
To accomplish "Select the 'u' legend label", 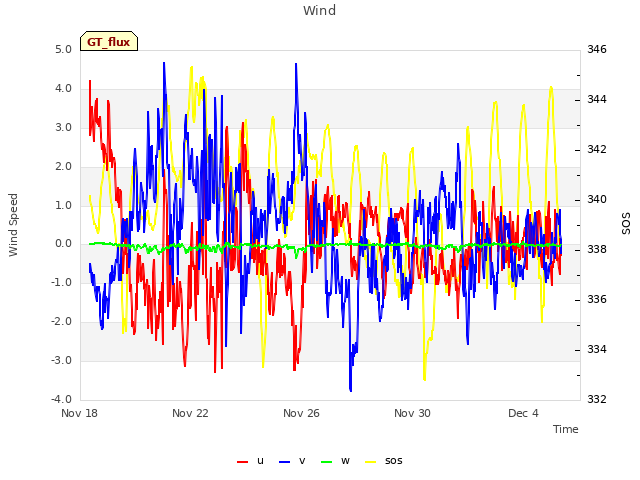I will tap(260, 461).
